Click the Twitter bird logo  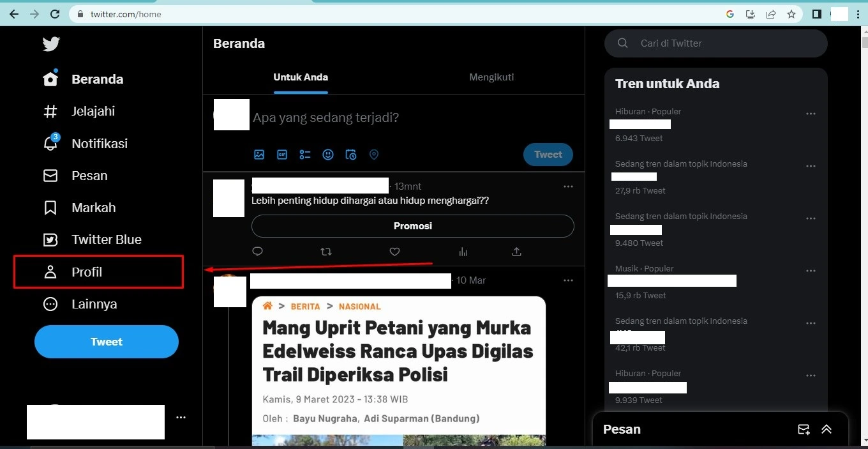click(51, 43)
